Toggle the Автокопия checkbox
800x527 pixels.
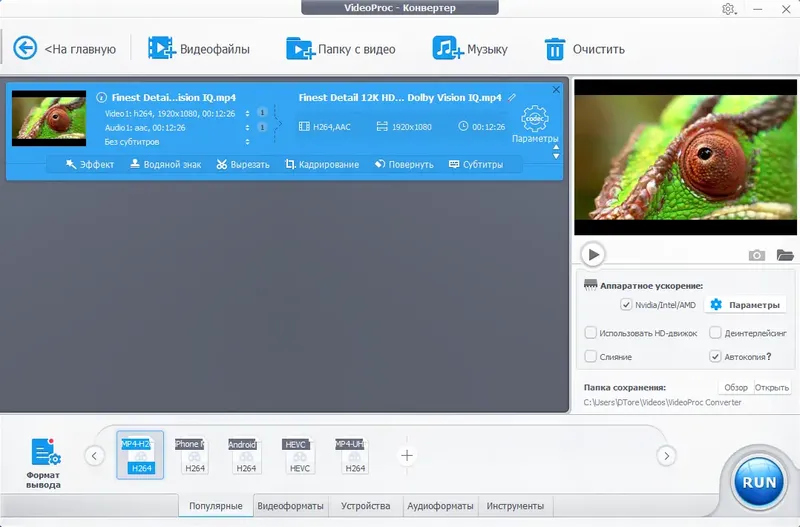[715, 356]
